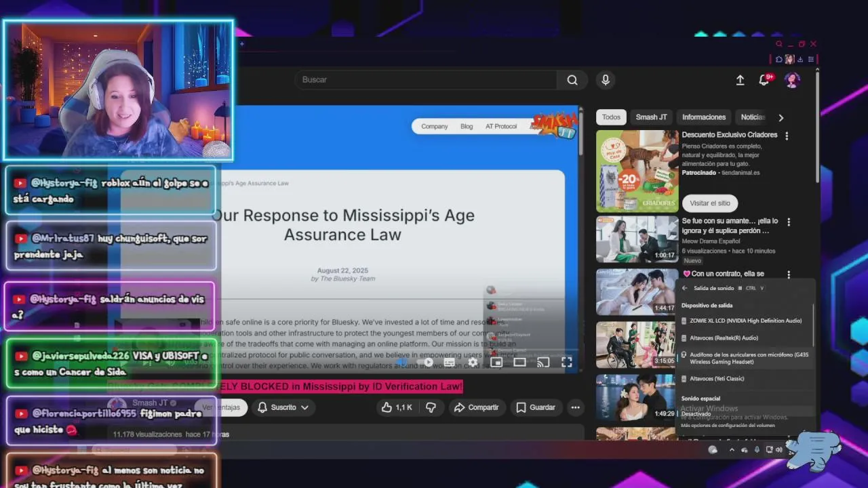Open AT Protocol on the Bluesky nav
The image size is (868, 488).
click(501, 127)
